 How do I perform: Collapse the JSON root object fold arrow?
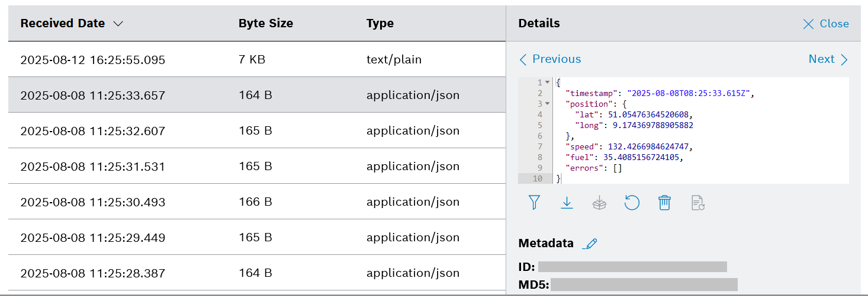547,82
